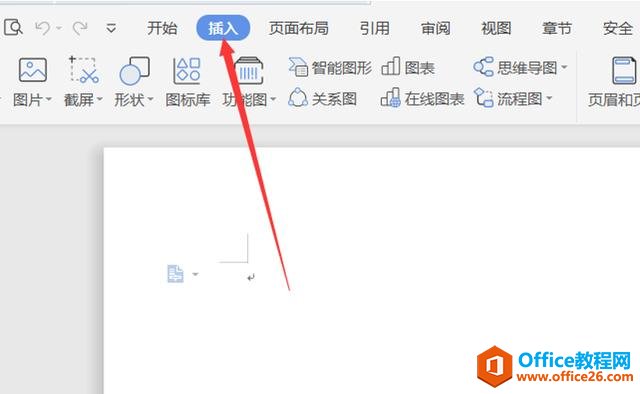Click the Redo arrow icon
This screenshot has height=394, width=640.
tap(80, 28)
